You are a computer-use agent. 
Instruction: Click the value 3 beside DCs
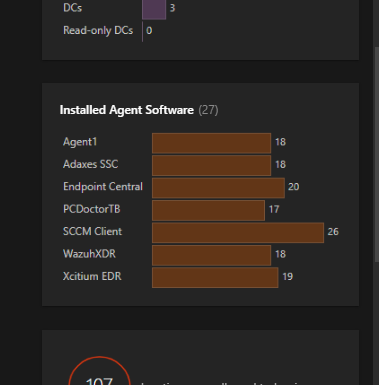172,8
